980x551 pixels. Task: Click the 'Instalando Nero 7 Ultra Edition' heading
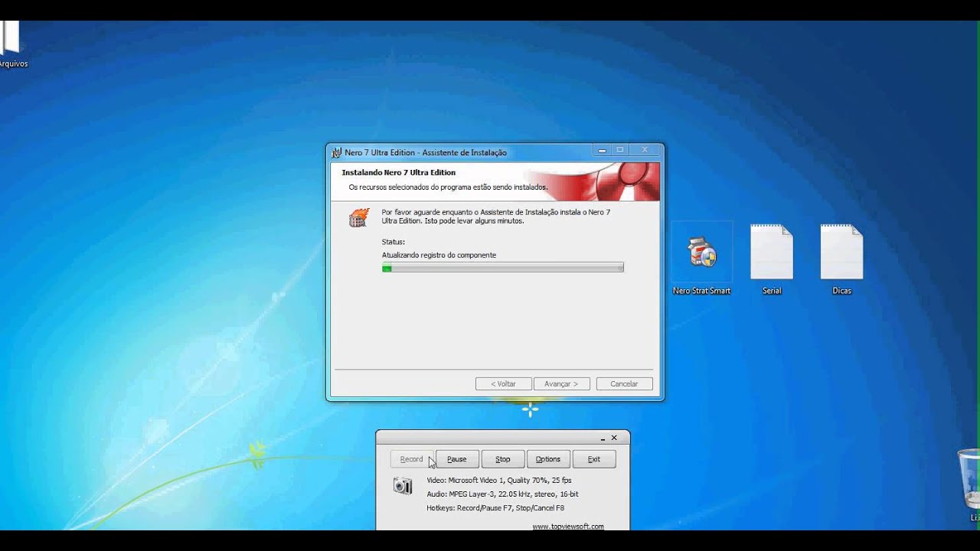point(399,172)
